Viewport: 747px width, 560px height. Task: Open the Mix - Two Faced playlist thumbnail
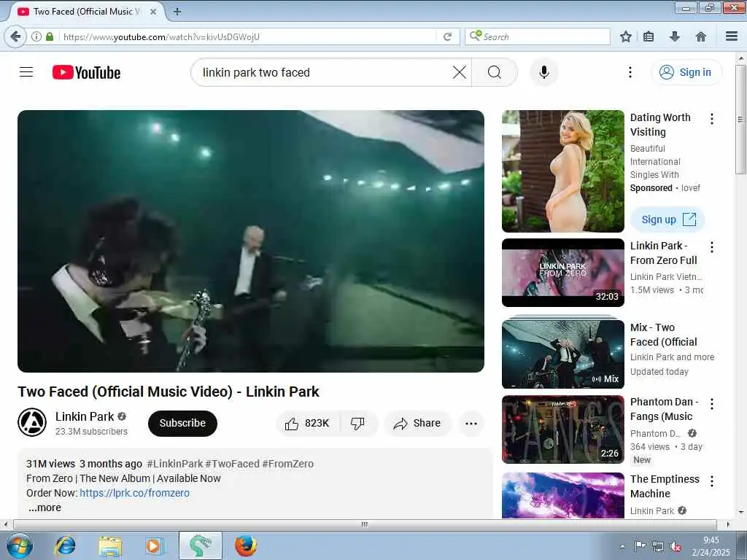click(562, 354)
